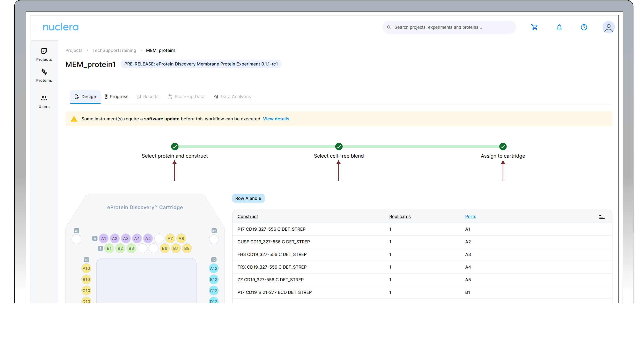Open the Results tab

148,97
